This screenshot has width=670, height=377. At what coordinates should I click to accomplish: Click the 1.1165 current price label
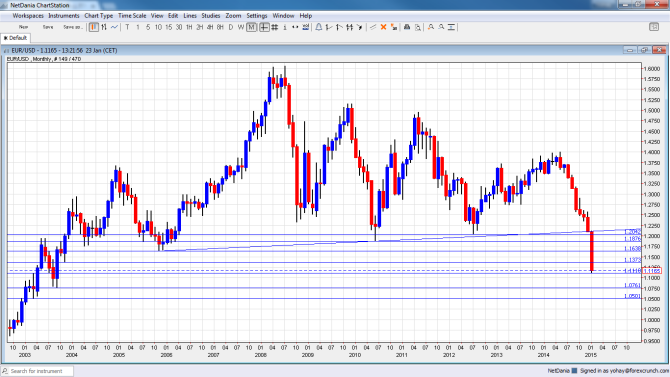652,271
